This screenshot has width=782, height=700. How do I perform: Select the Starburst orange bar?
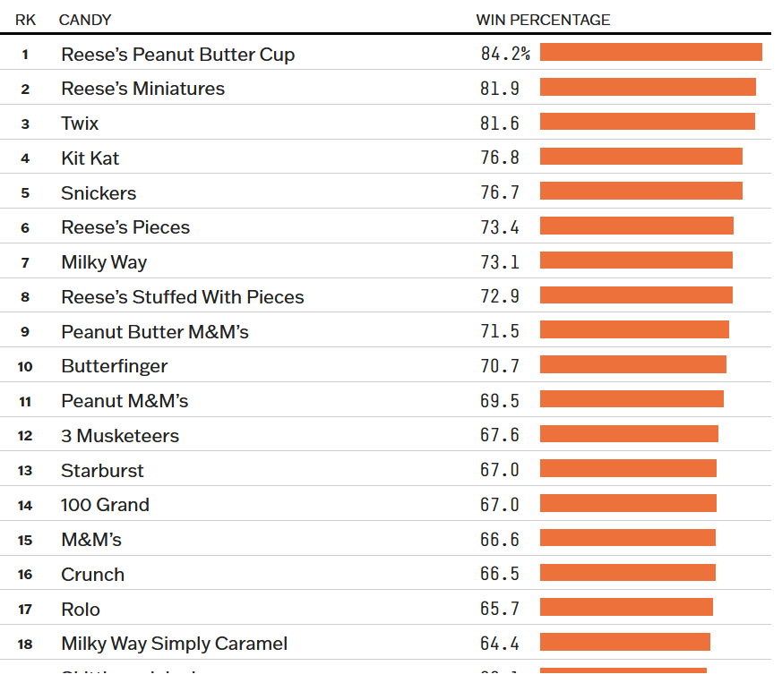click(x=628, y=468)
